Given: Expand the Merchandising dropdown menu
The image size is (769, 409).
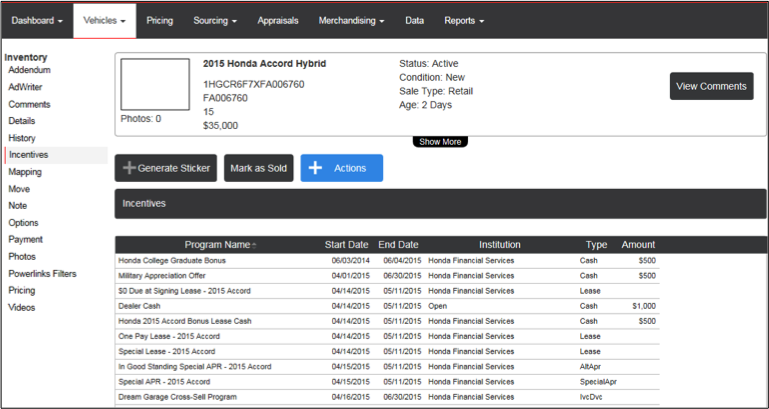Looking at the screenshot, I should tap(351, 21).
